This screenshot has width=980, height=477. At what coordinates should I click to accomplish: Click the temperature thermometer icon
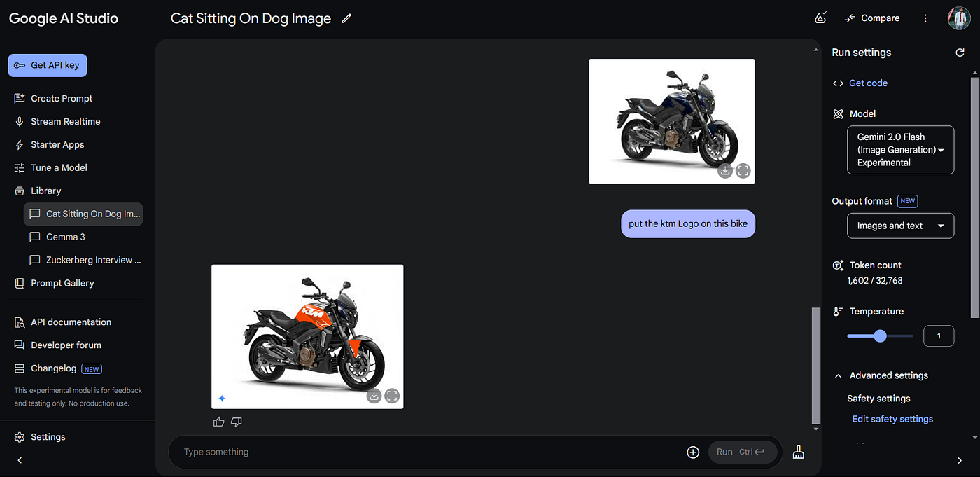click(838, 312)
